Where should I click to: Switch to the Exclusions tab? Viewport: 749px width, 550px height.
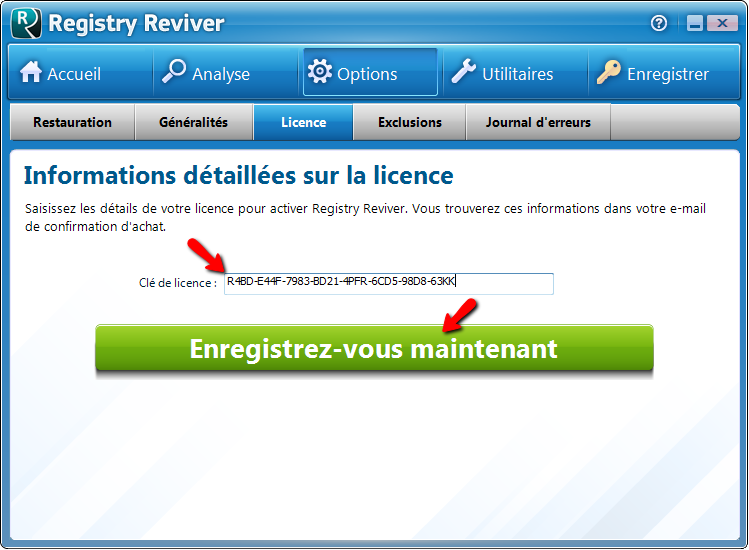click(x=410, y=122)
